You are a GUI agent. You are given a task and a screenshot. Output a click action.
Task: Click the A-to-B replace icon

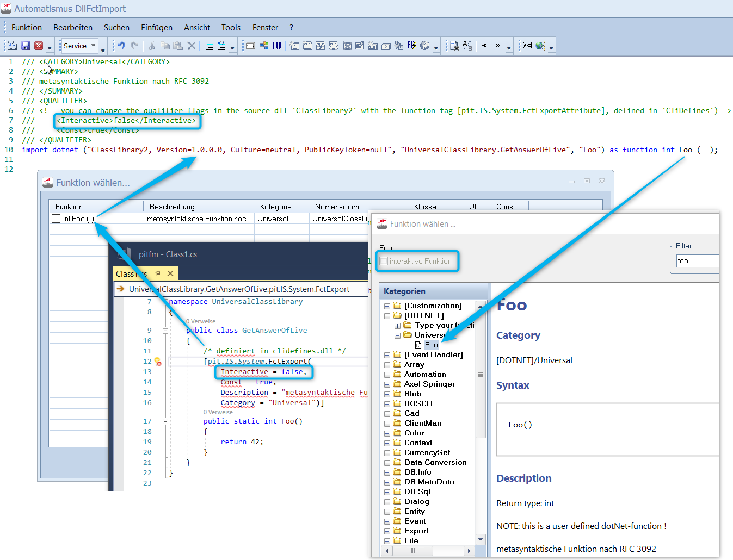tap(467, 46)
